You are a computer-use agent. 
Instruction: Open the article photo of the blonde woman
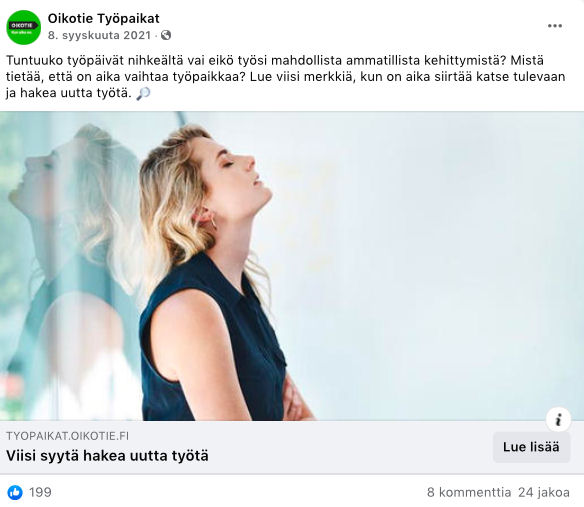[292, 266]
